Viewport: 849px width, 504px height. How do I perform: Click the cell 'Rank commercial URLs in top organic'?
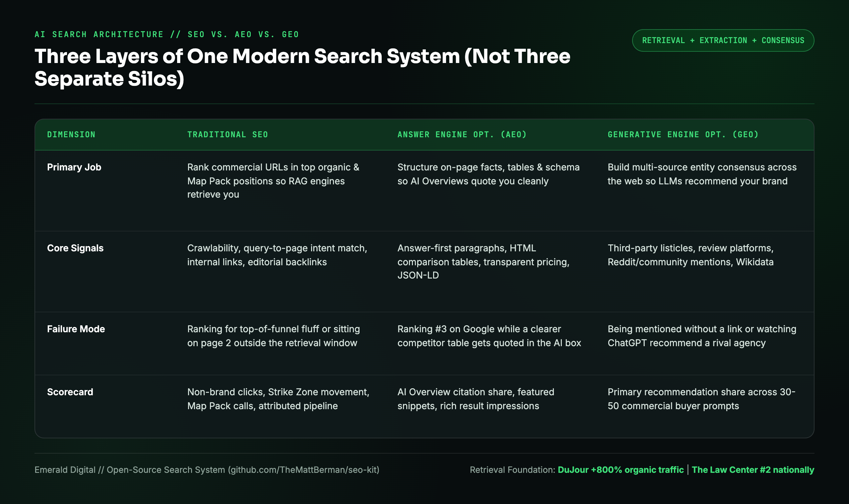point(273,181)
